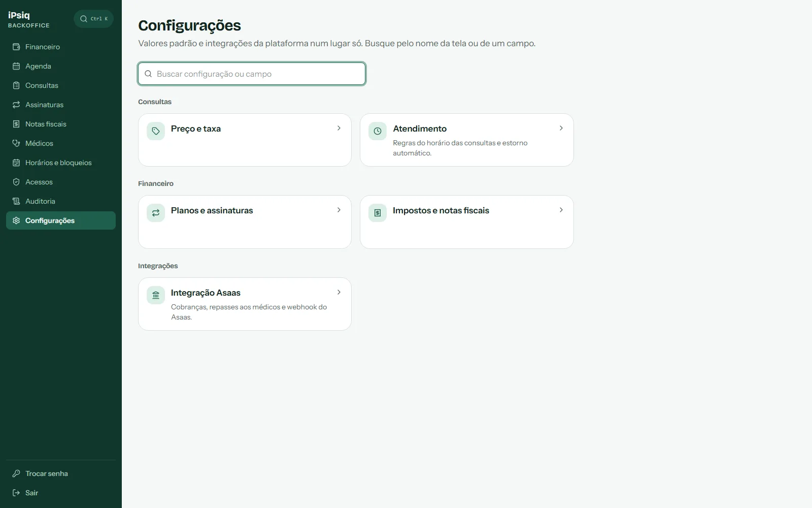Expand Planos e assinaturas chevron
The image size is (812, 508).
pos(339,210)
